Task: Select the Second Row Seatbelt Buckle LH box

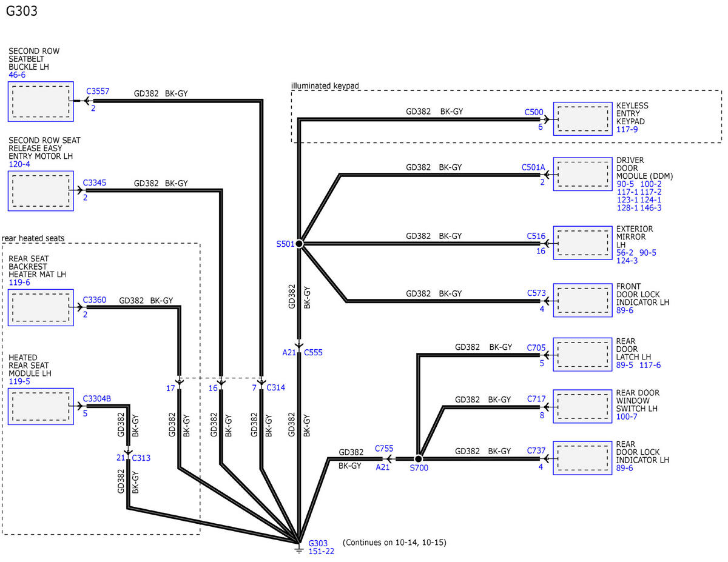Action: point(41,101)
